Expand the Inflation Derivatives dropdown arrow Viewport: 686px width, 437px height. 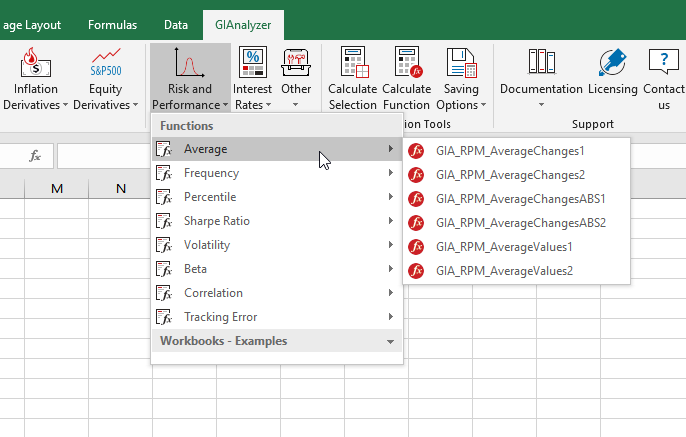tap(65, 105)
